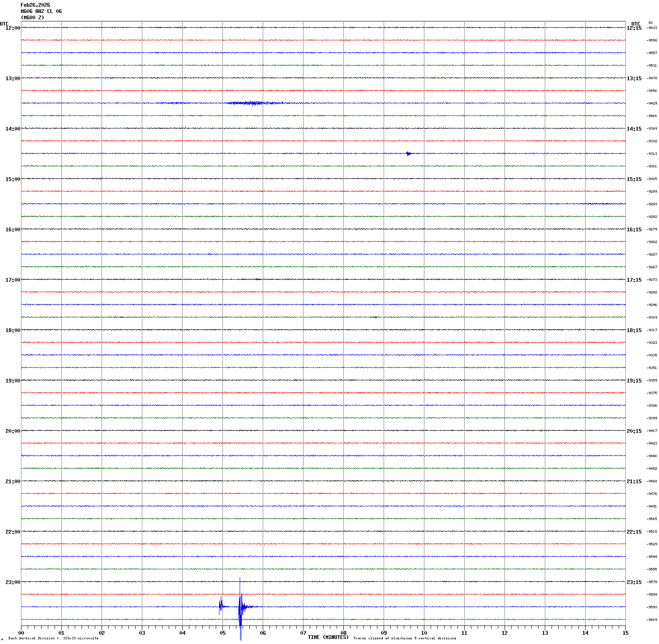659x644 pixels.
Task: Click the Feb26,2026 date header
Action: pyautogui.click(x=35, y=5)
